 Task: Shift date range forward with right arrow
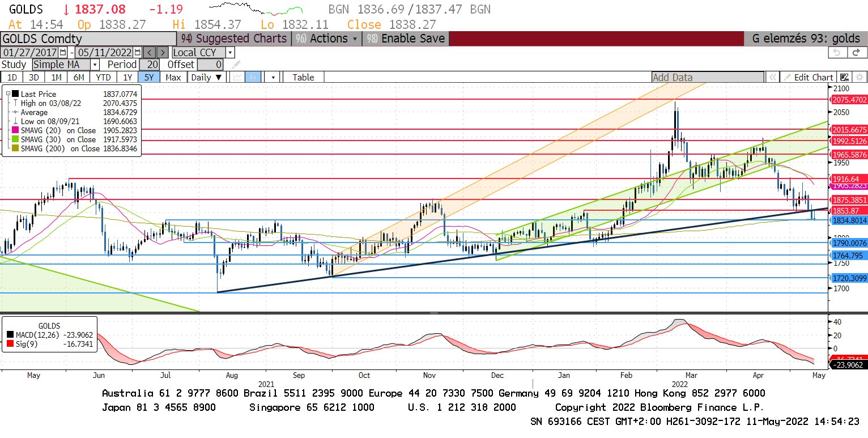(163, 52)
